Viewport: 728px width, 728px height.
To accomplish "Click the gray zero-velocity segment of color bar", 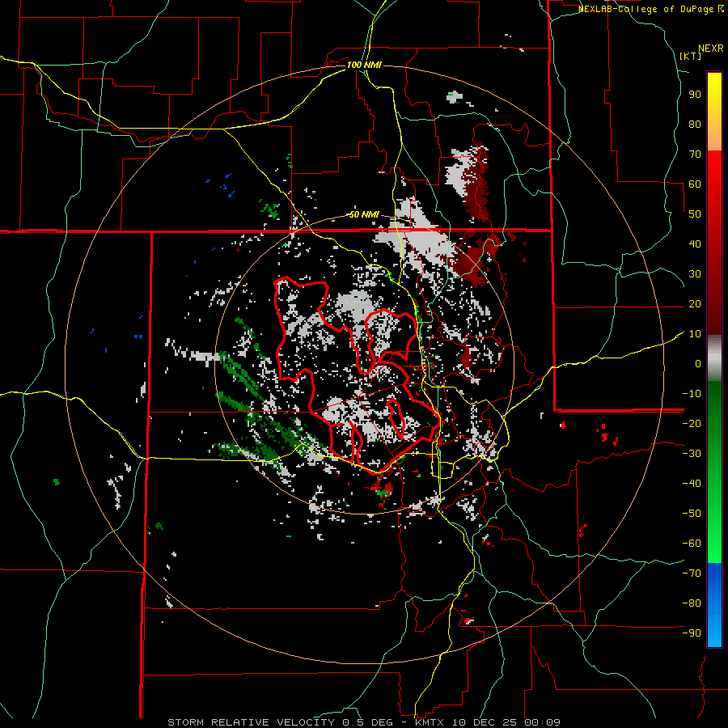I will [x=714, y=358].
